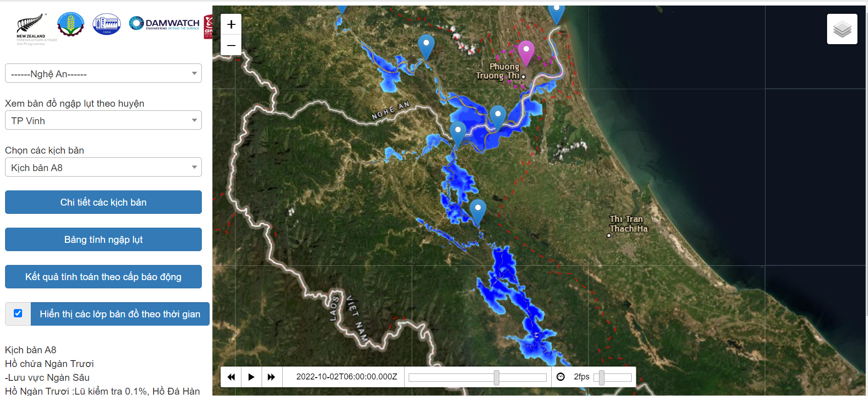Click the DAMWATCH logo
The image size is (868, 396).
165,23
